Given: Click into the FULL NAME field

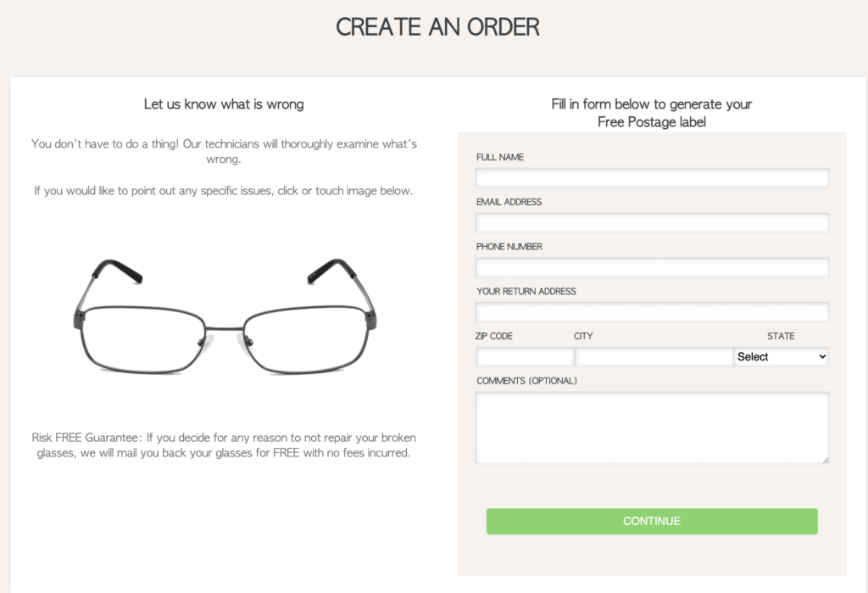Looking at the screenshot, I should click(x=651, y=177).
